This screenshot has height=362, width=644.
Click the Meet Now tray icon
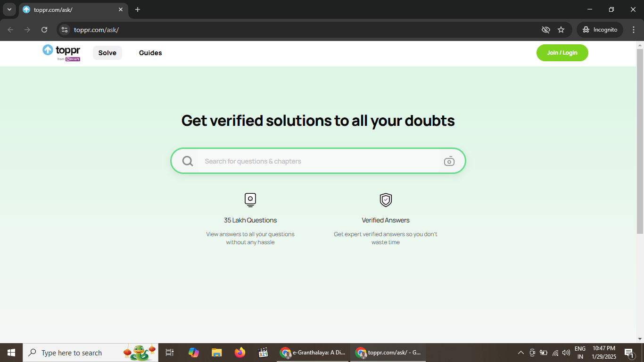point(532,353)
